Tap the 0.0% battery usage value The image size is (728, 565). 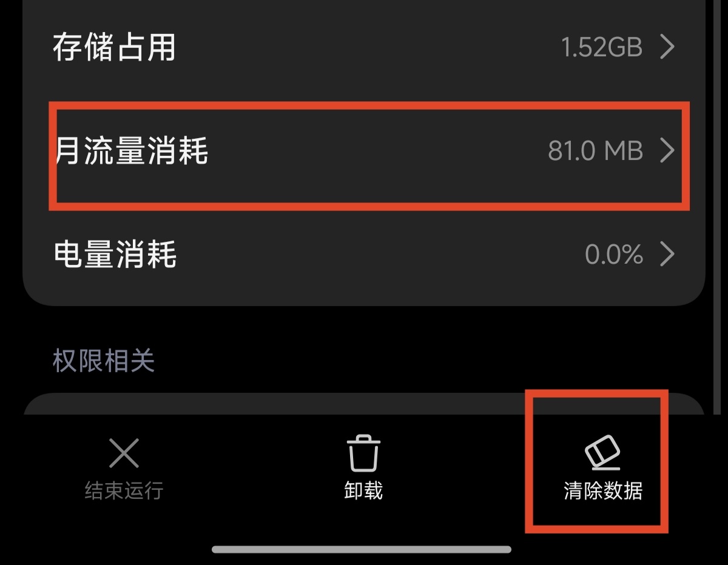614,255
